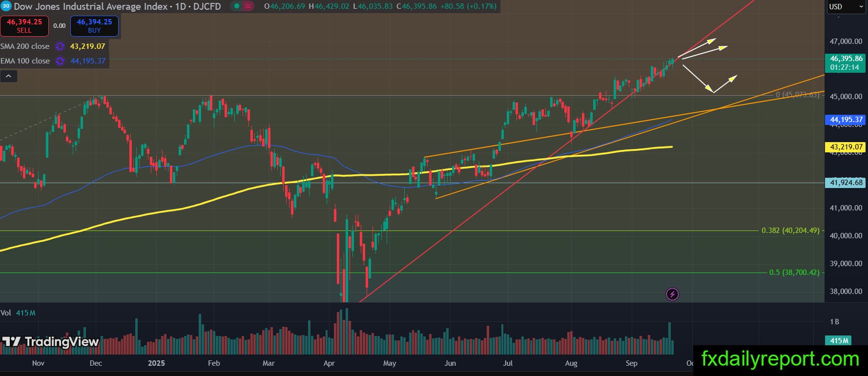The image size is (868, 376).
Task: Click the EMA value 44,195.37 in legend
Action: [x=88, y=61]
